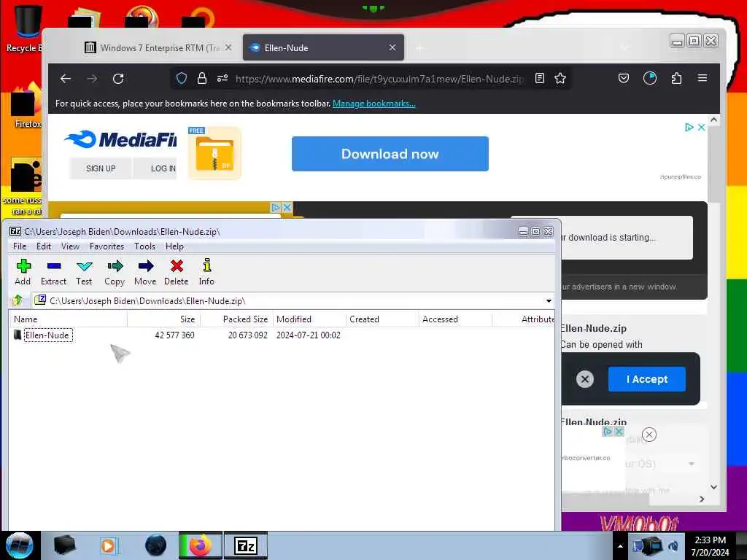Reload the MediaFire page
This screenshot has height=560, width=747.
118,79
